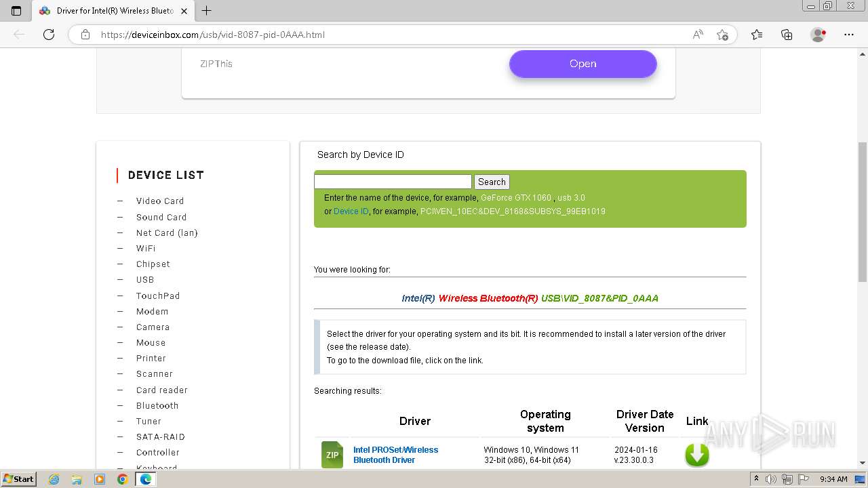Open browser profile avatar
This screenshot has height=488, width=868.
pos(818,35)
